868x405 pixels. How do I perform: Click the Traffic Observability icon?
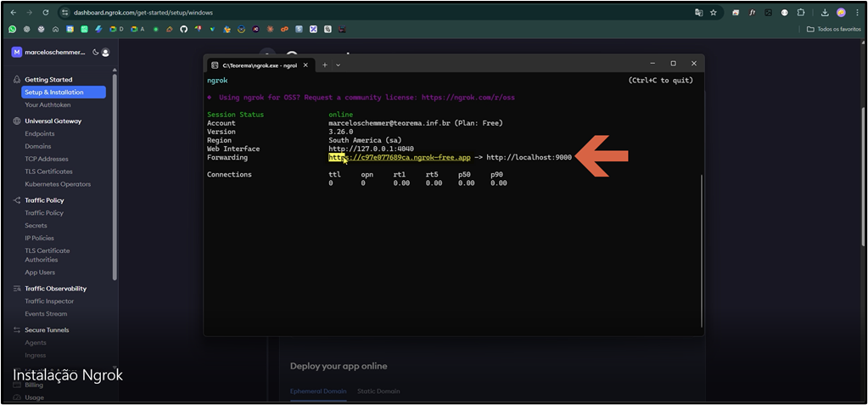click(x=17, y=289)
